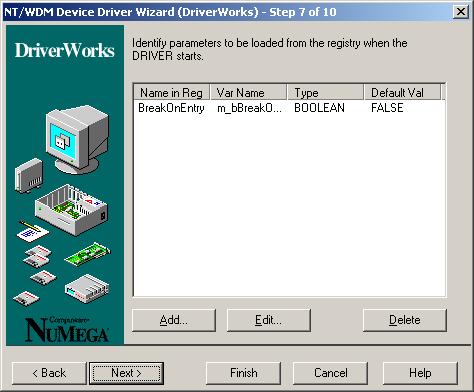Click the FALSE default value cell
The image size is (474, 392).
pyautogui.click(x=387, y=108)
